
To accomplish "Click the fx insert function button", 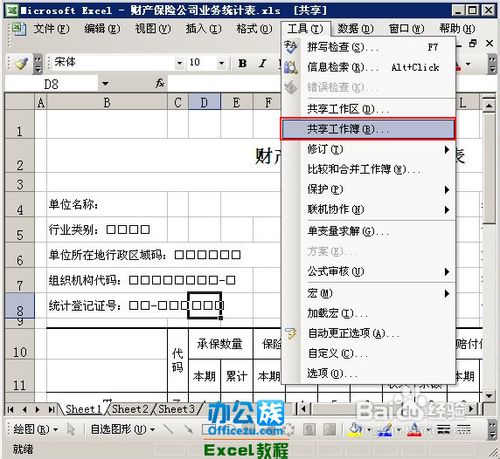I will click(160, 83).
